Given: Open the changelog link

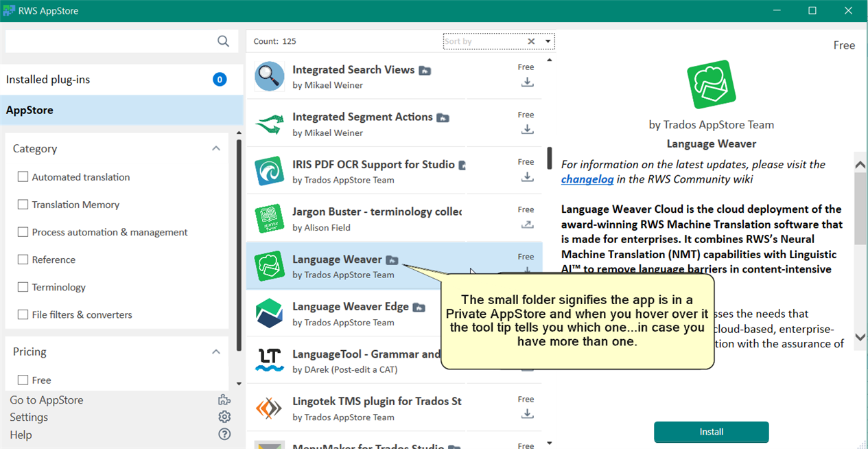Looking at the screenshot, I should click(587, 179).
